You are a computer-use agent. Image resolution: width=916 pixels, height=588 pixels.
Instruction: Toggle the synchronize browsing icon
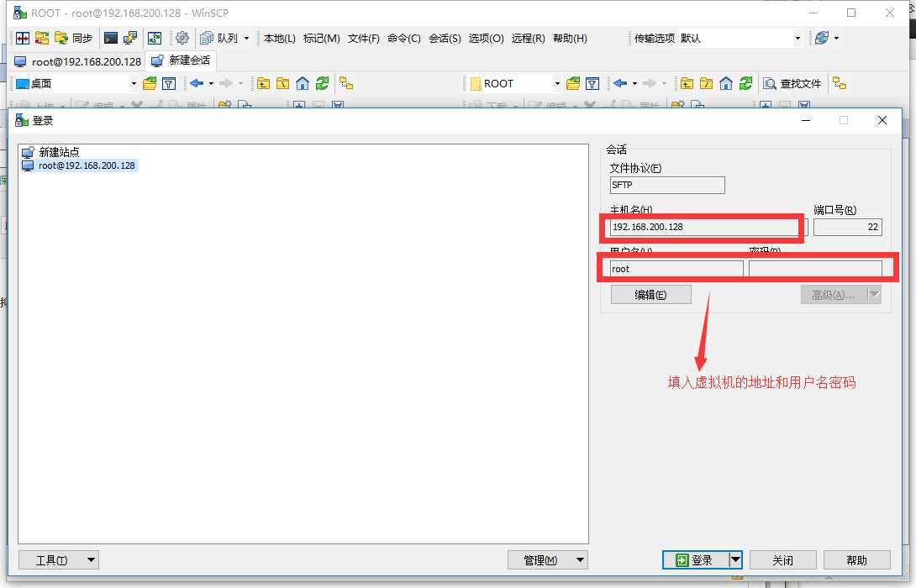(x=155, y=38)
